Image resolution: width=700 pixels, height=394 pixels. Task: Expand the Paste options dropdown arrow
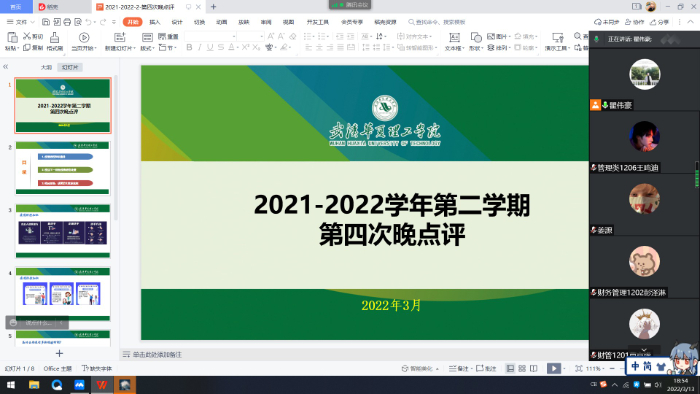[18, 48]
